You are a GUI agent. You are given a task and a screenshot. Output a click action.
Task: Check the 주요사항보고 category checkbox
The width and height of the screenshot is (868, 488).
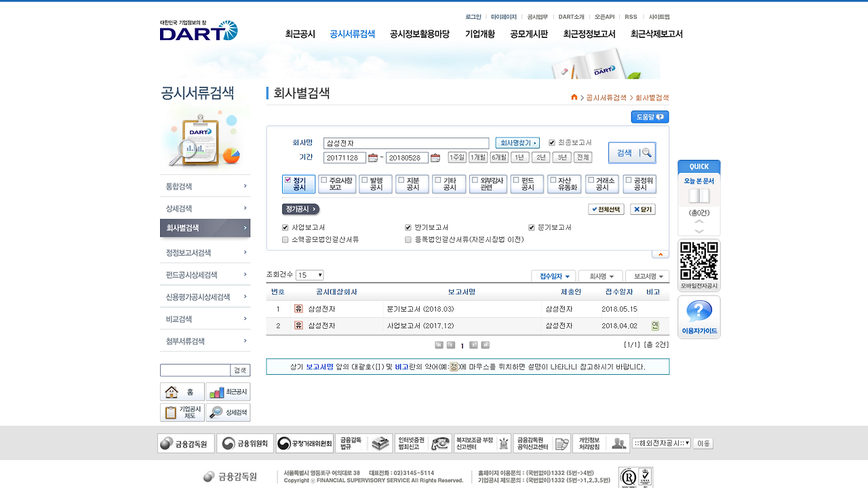pyautogui.click(x=324, y=180)
